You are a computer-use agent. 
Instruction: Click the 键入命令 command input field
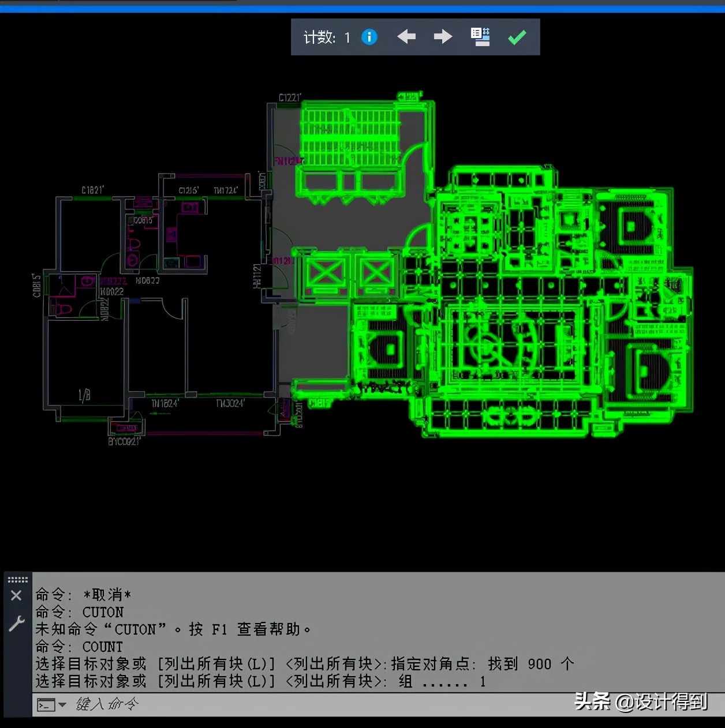click(289, 704)
